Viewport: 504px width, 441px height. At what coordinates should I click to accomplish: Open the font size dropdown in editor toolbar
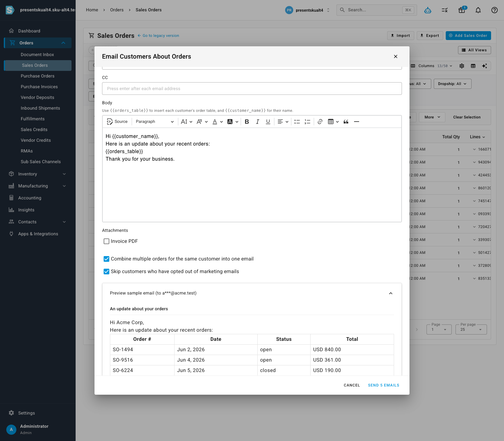point(186,122)
